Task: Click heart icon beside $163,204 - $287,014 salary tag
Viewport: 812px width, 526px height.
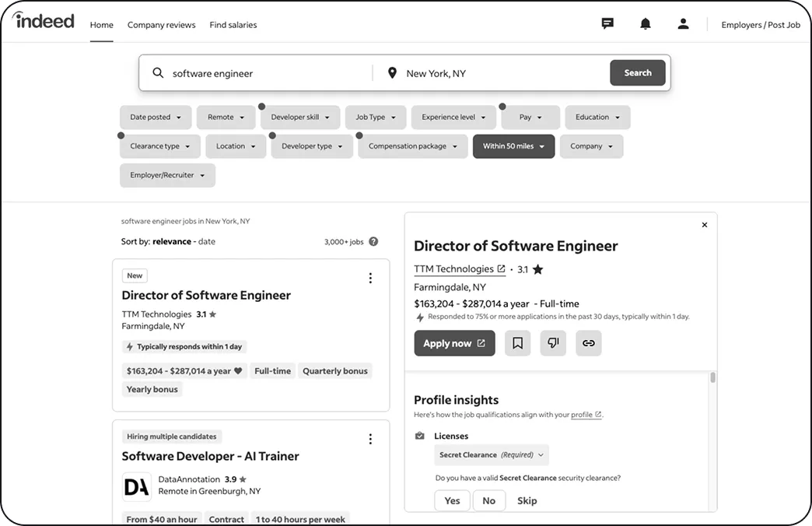Action: tap(238, 371)
